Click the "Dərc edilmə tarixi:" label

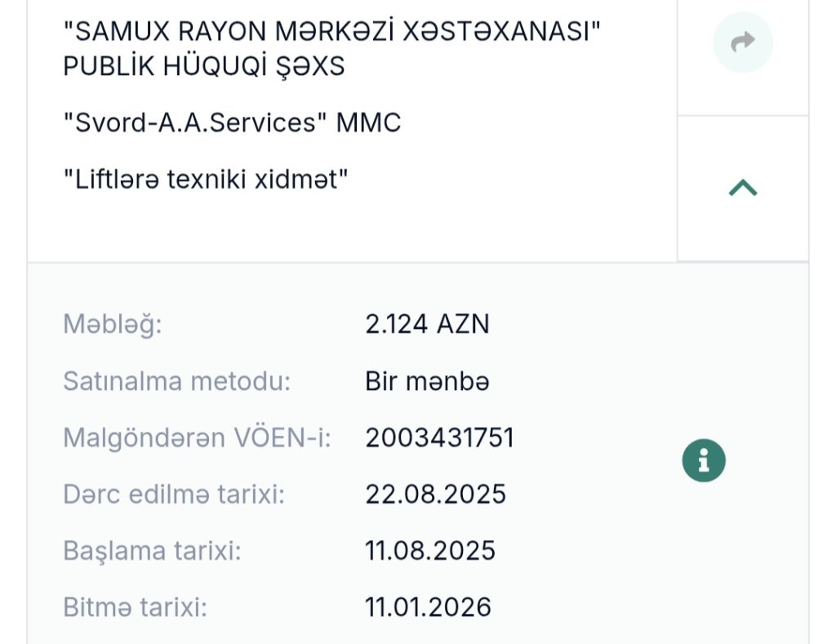(173, 494)
